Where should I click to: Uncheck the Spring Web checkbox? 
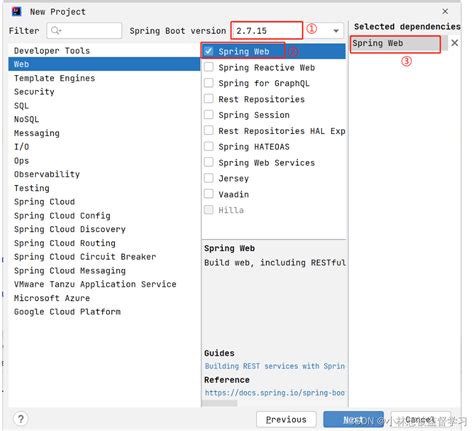(x=209, y=51)
